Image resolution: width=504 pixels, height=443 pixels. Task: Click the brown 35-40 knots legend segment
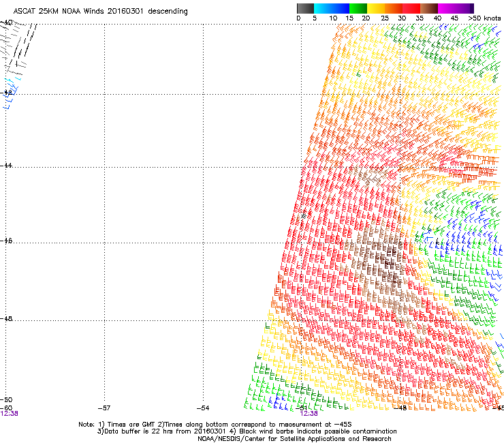[x=429, y=8]
